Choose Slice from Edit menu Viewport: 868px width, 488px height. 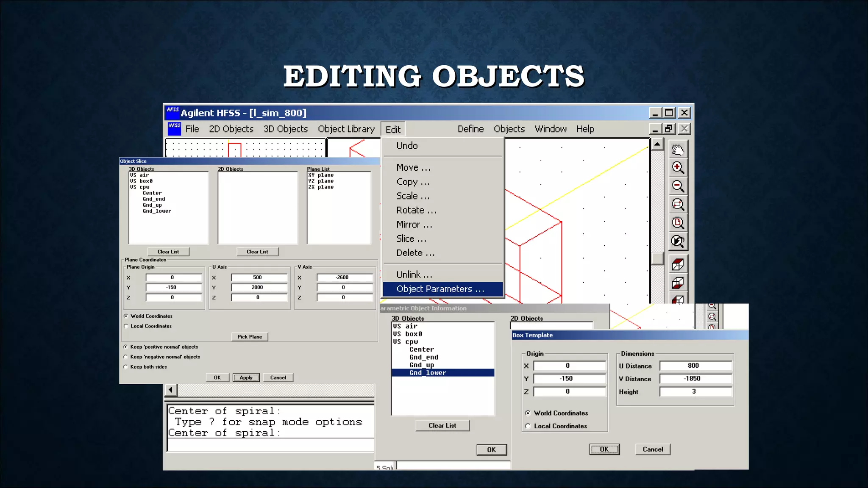click(443, 238)
